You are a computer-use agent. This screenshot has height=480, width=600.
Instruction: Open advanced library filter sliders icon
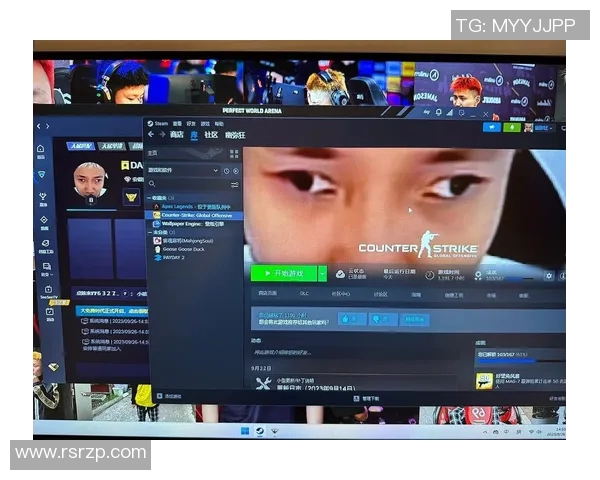point(235,185)
